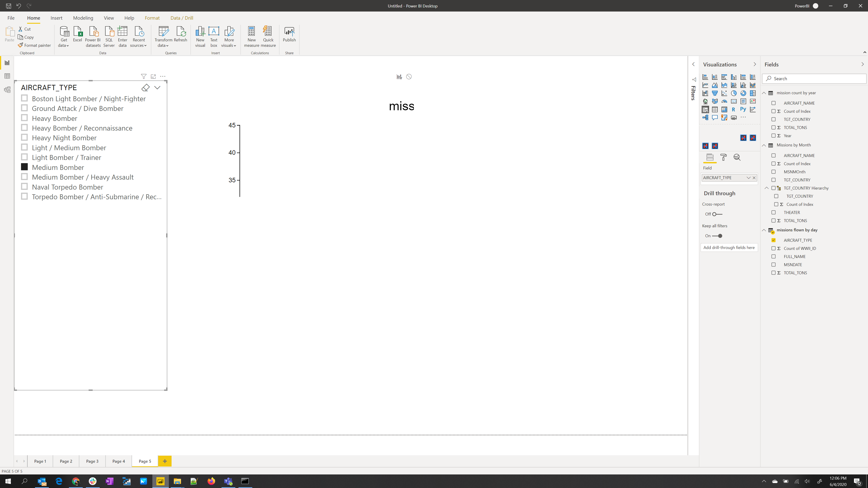Switch to Data view in left sidebar
This screenshot has width=868, height=488.
[7, 76]
